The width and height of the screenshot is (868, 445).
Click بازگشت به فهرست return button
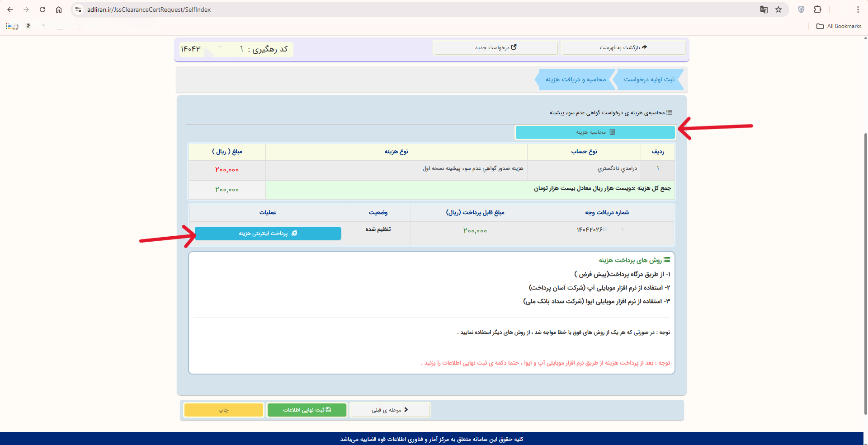623,47
